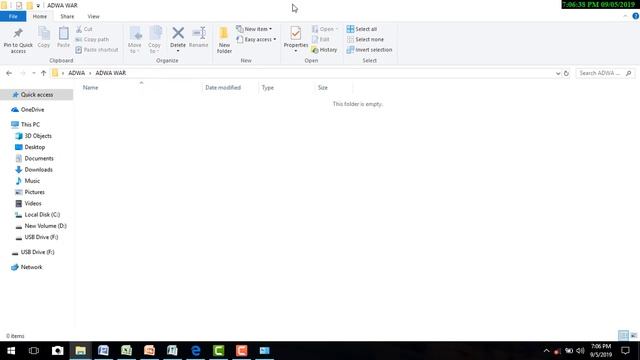Open Music in navigation pane
Image resolution: width=640 pixels, height=360 pixels.
point(32,181)
